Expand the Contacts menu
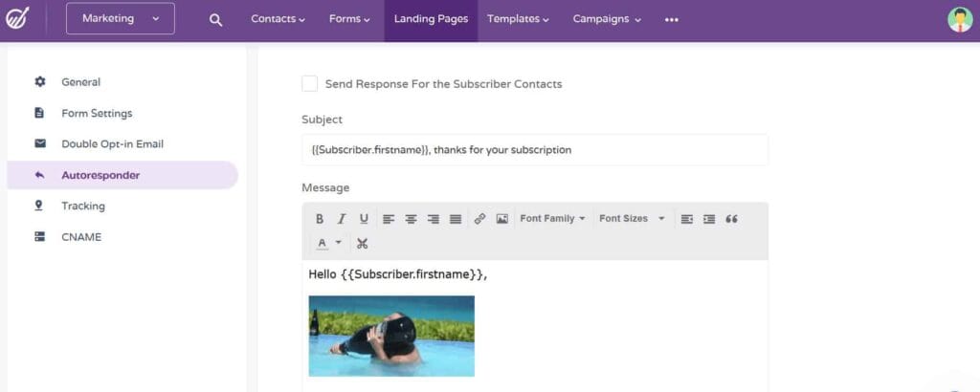Image resolution: width=980 pixels, height=392 pixels. (278, 19)
